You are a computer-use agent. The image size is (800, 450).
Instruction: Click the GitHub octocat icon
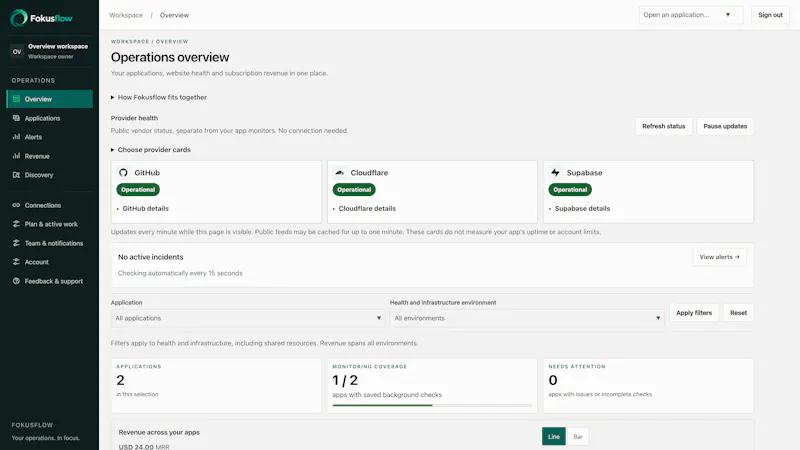123,172
